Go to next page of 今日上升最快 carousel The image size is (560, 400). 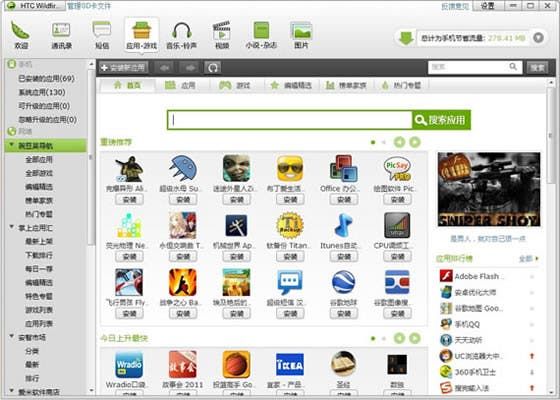tap(415, 338)
